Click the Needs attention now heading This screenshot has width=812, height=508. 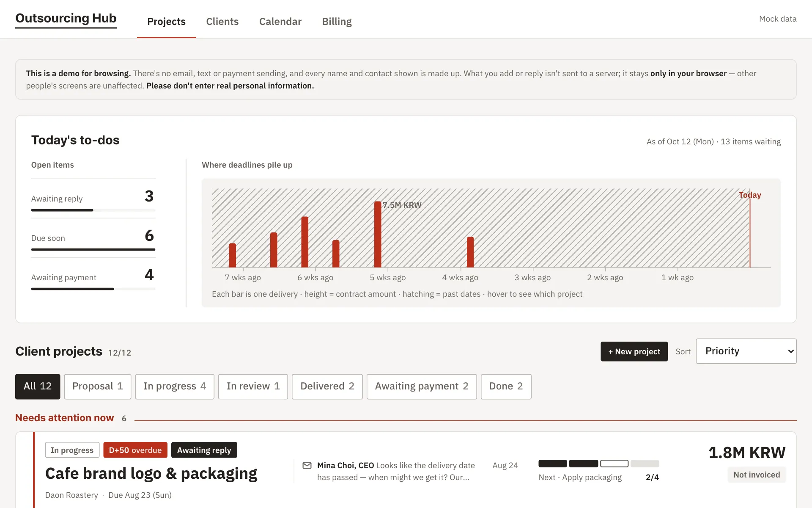65,418
